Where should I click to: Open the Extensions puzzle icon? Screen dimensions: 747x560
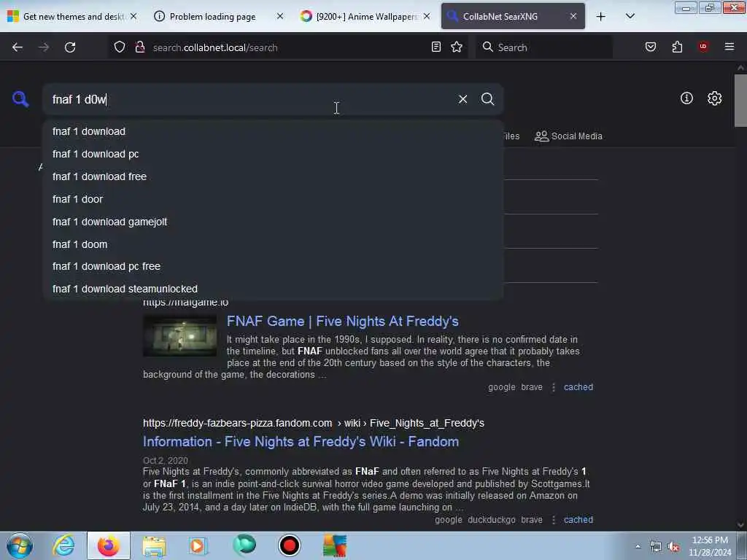(677, 47)
